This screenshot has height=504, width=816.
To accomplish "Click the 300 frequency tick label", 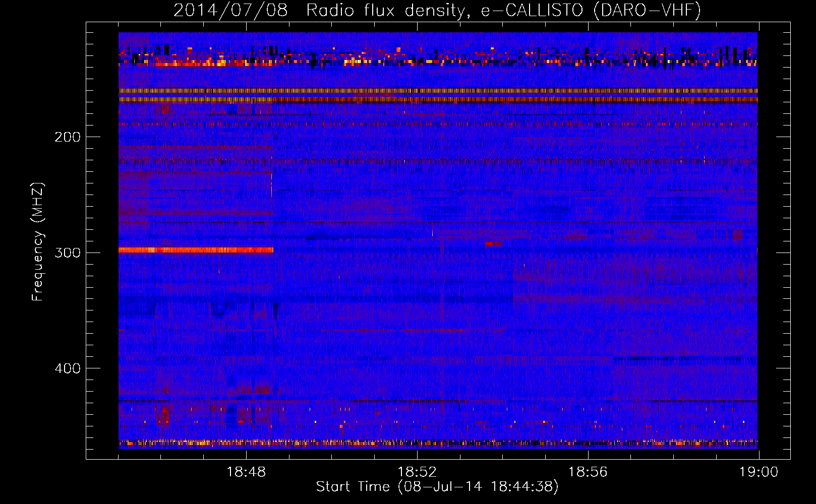I will click(x=68, y=253).
